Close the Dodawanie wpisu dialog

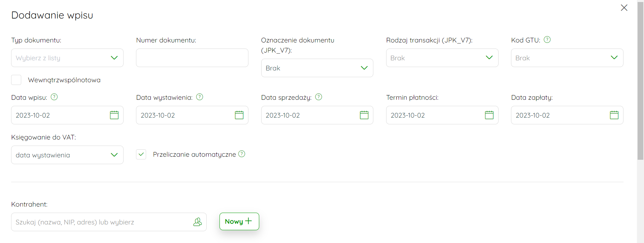(624, 8)
